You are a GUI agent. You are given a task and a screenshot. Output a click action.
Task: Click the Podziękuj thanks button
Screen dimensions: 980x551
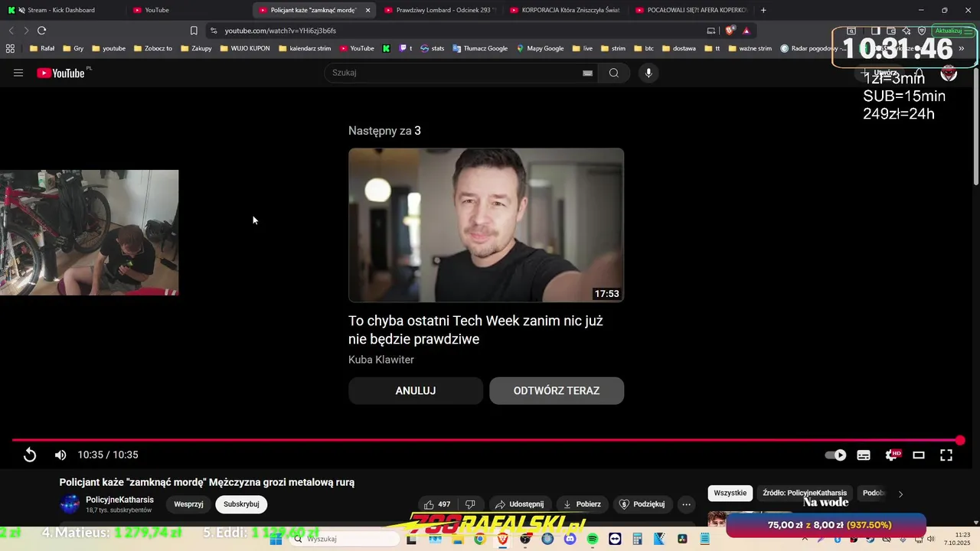click(x=642, y=504)
